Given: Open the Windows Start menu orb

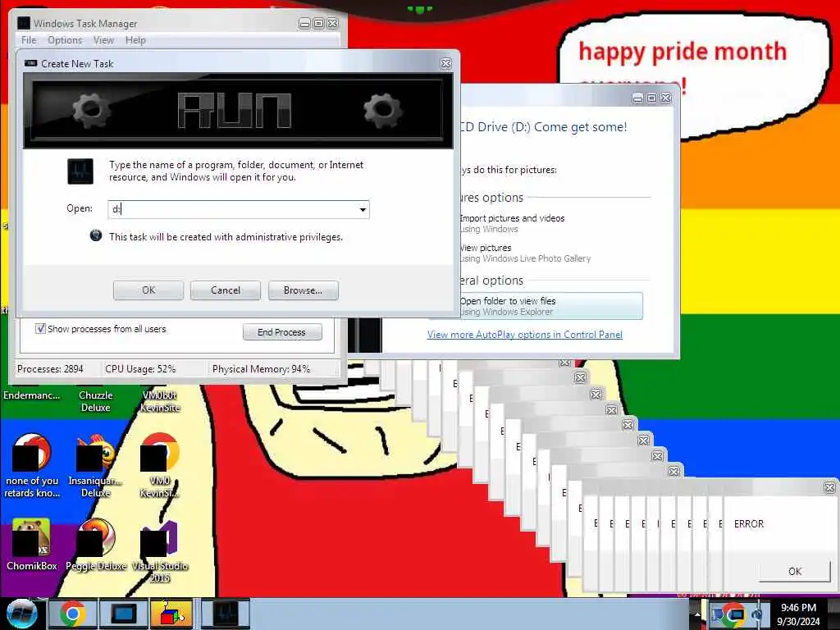Looking at the screenshot, I should coord(21,614).
